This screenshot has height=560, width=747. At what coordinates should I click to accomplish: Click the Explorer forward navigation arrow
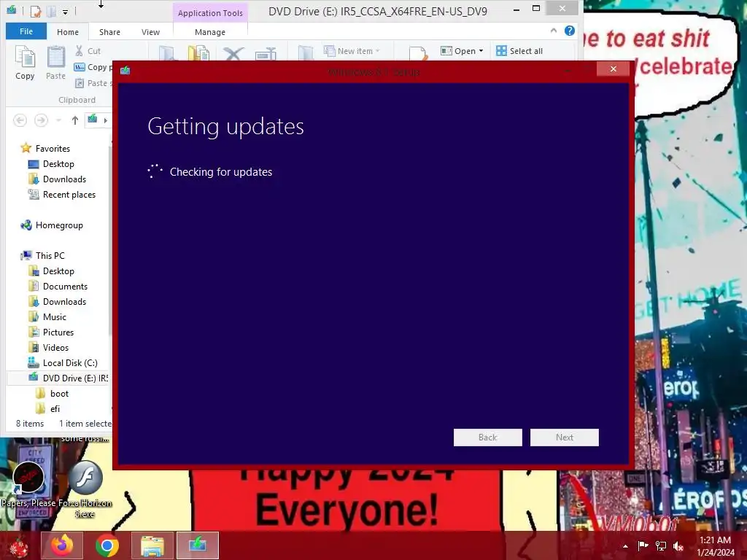point(41,120)
